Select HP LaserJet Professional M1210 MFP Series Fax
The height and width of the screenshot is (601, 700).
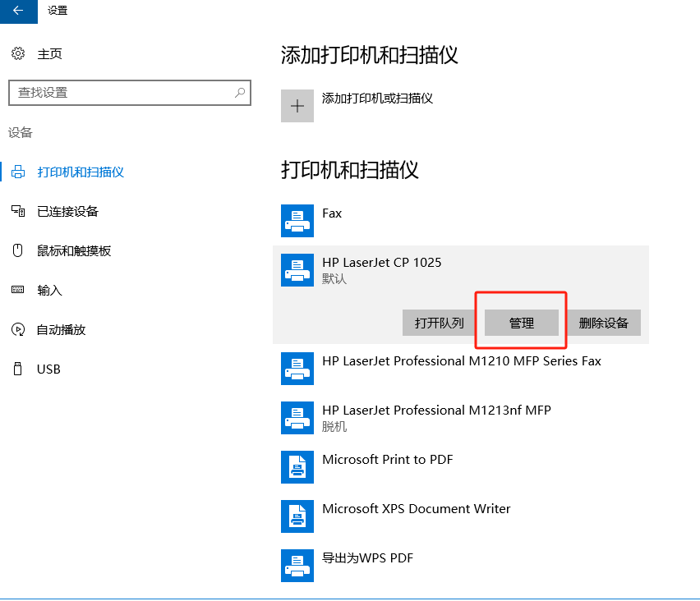462,360
